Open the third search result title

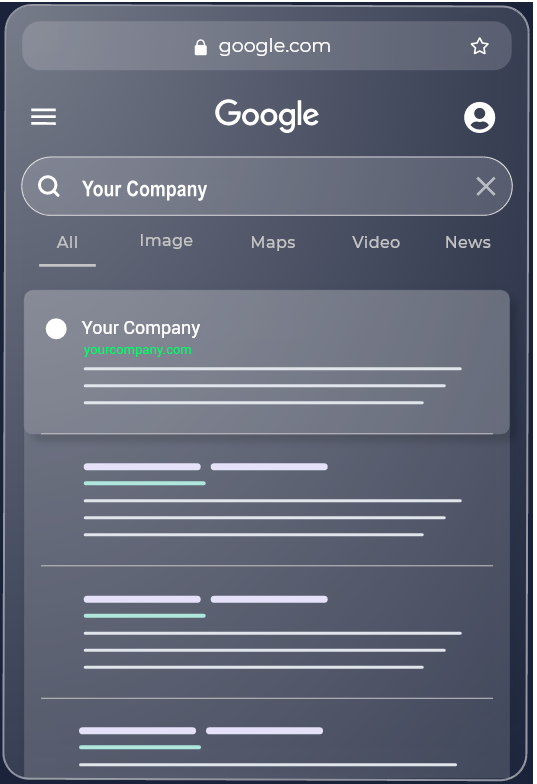(206, 599)
